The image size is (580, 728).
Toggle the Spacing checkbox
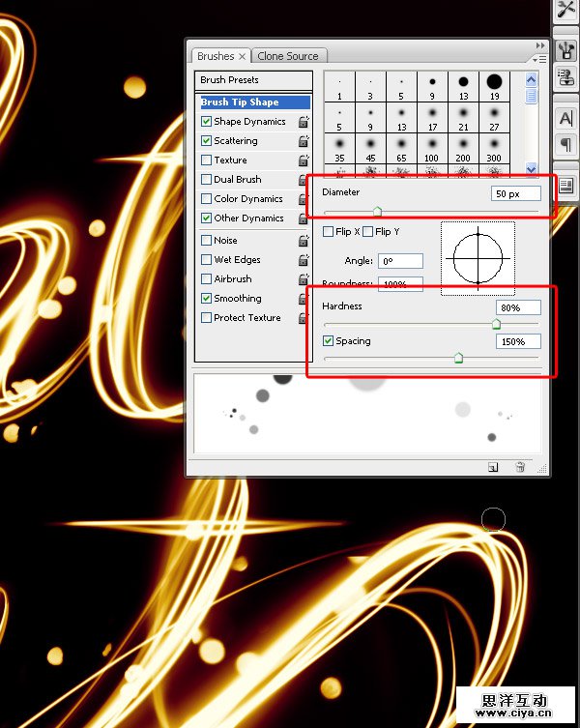pyautogui.click(x=329, y=341)
